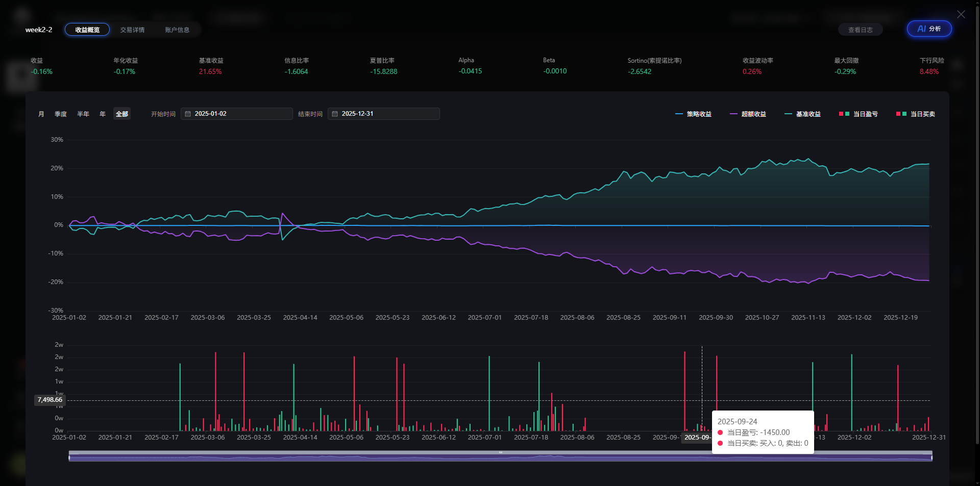Select the 月 time range

click(x=41, y=114)
